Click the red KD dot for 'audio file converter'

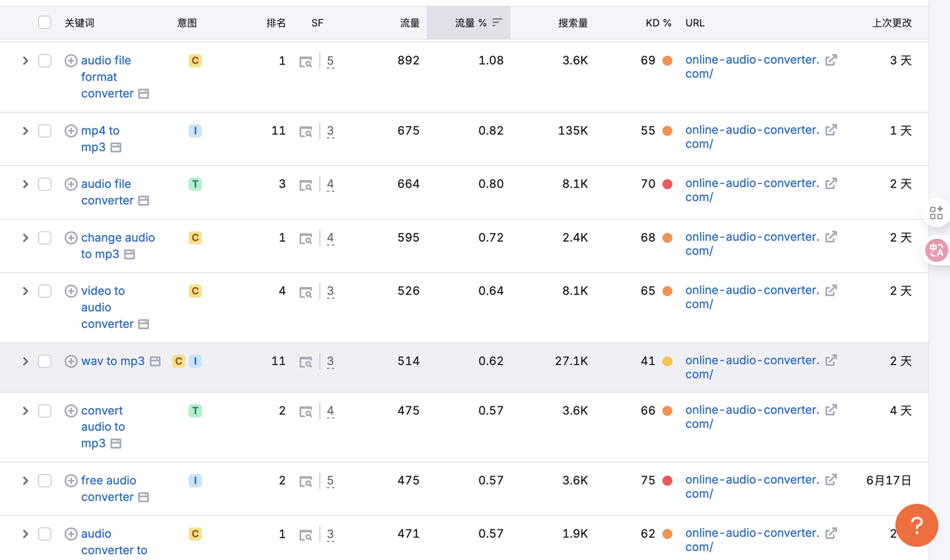click(x=667, y=184)
